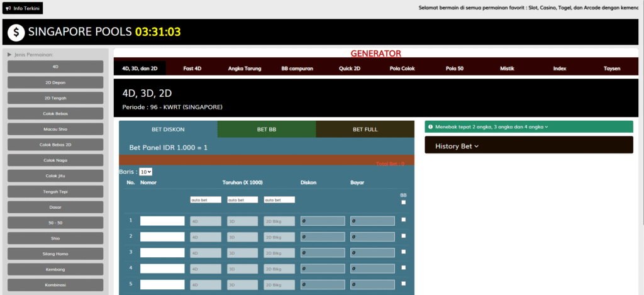Choose Macau Shio in the sidebar
644x295 pixels.
55,130
